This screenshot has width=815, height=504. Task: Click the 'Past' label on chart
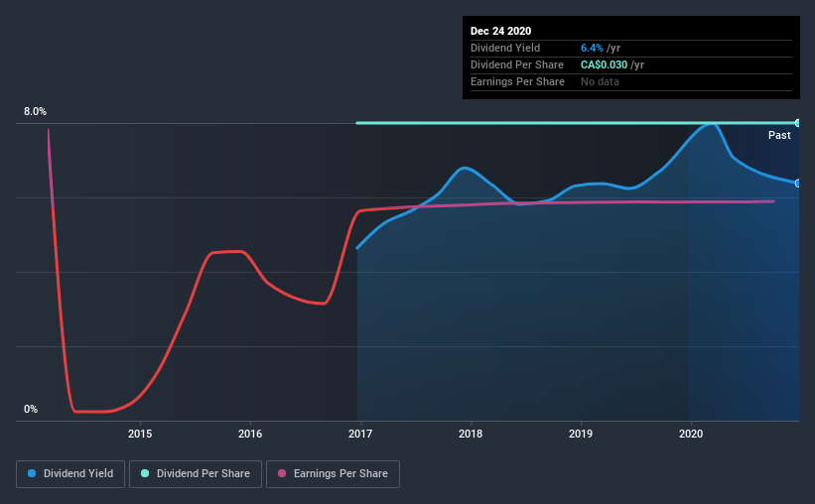(x=779, y=135)
